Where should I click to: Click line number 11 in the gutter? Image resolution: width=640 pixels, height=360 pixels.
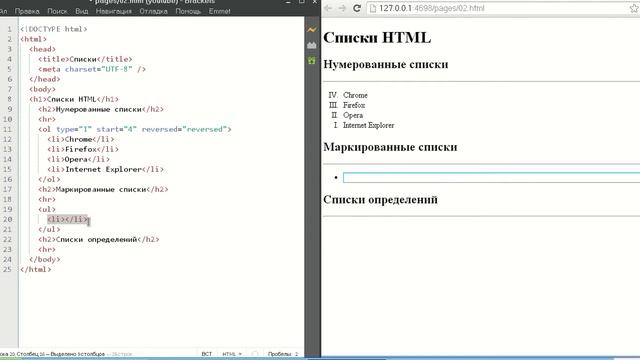pyautogui.click(x=7, y=129)
